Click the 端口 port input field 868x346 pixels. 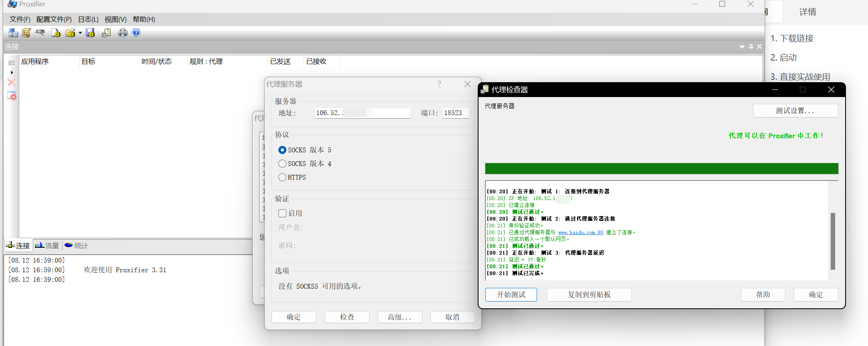pyautogui.click(x=456, y=113)
